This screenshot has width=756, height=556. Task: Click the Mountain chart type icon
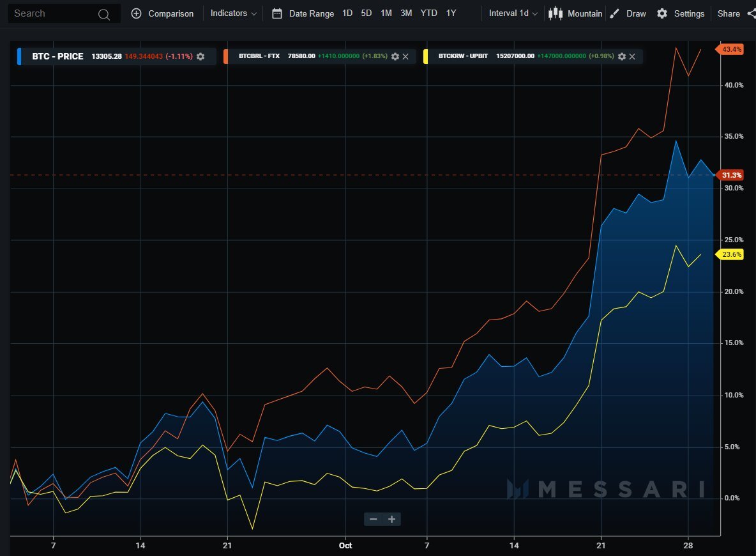pyautogui.click(x=556, y=13)
